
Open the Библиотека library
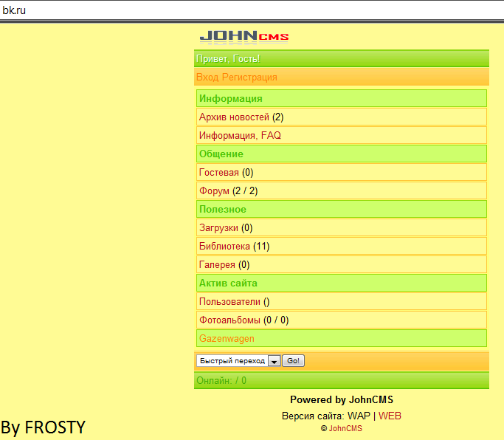tap(224, 247)
